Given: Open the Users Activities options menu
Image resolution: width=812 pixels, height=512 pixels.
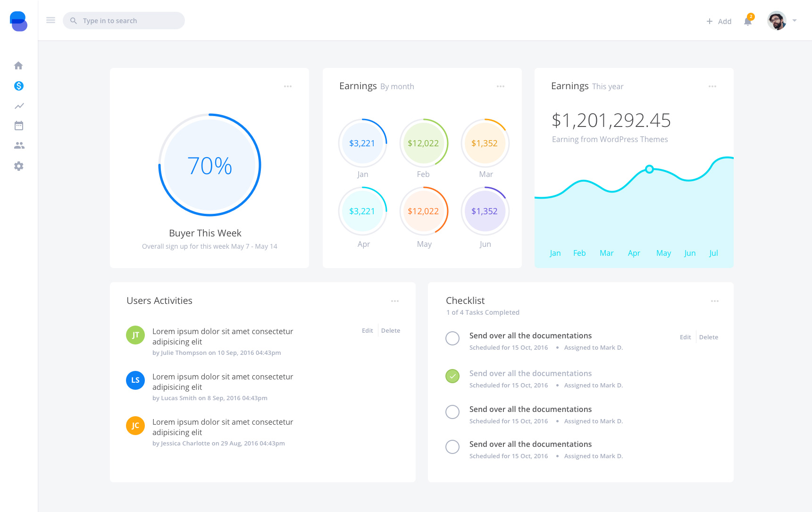Looking at the screenshot, I should coord(395,301).
